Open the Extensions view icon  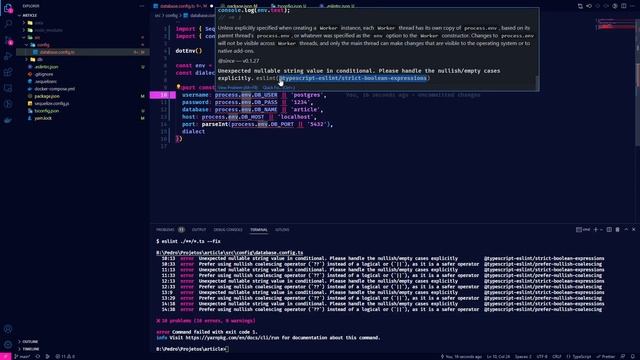coord(8,72)
